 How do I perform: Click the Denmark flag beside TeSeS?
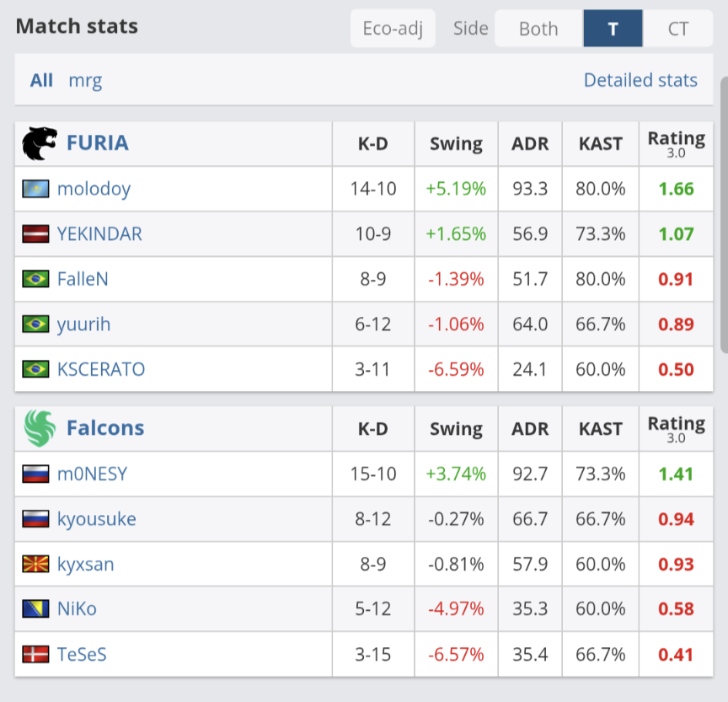(x=35, y=654)
